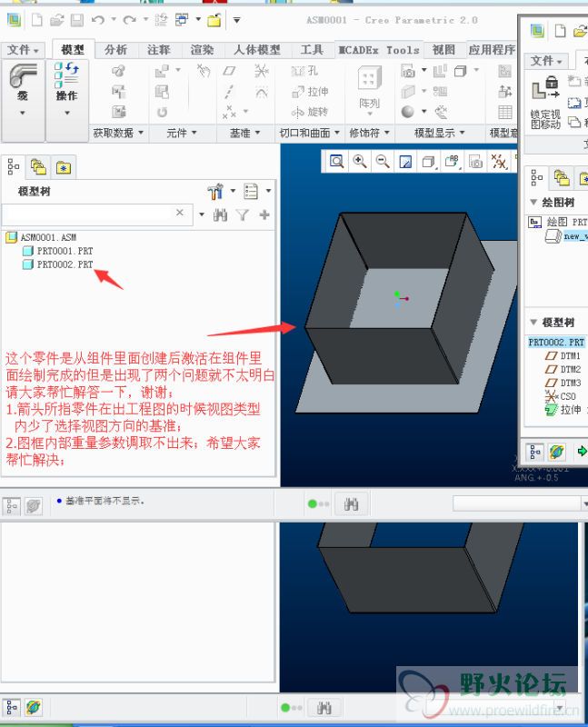Select the folder browser tab icon

tap(38, 166)
